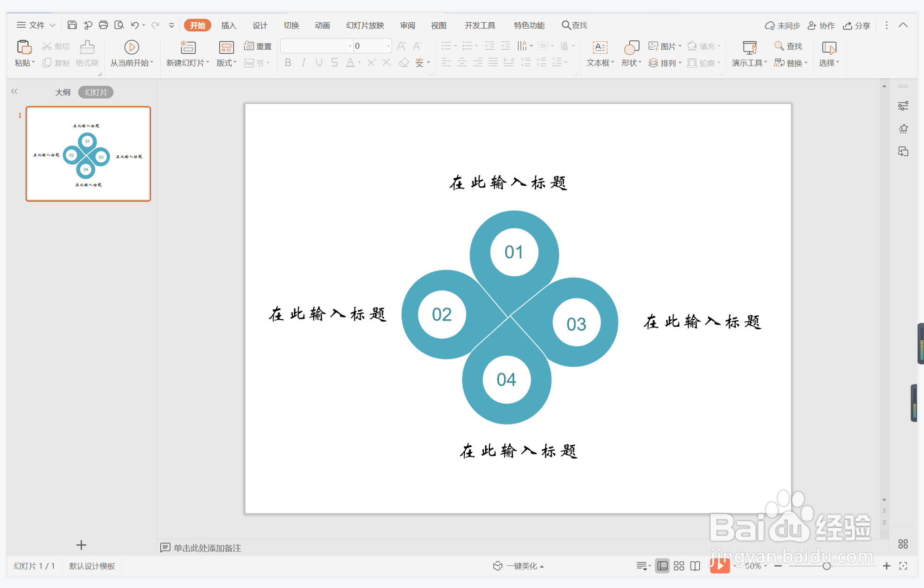
Task: Expand the font color dropdown arrow
Action: (x=360, y=63)
